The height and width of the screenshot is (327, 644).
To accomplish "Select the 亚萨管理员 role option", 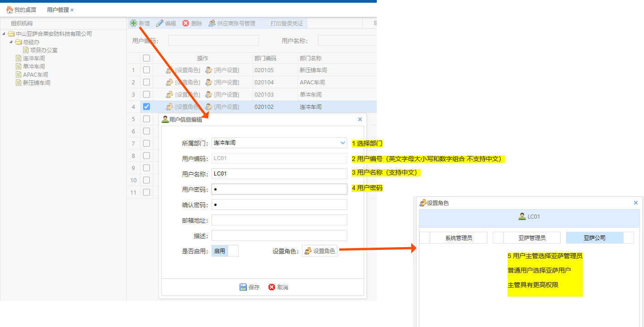I will [532, 238].
